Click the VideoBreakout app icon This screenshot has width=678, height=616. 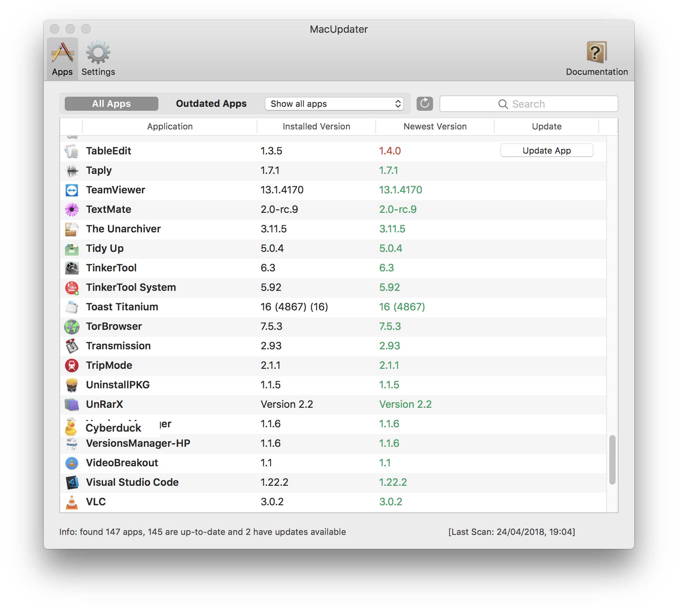72,463
